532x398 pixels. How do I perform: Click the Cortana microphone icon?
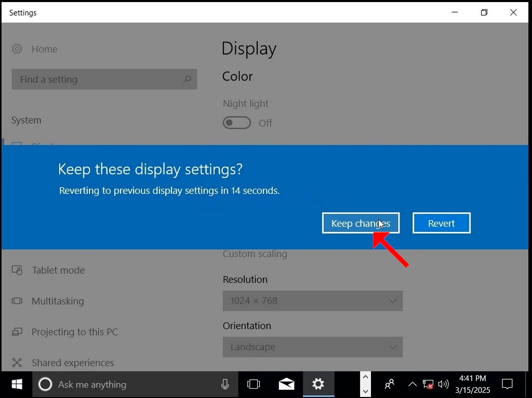point(224,385)
